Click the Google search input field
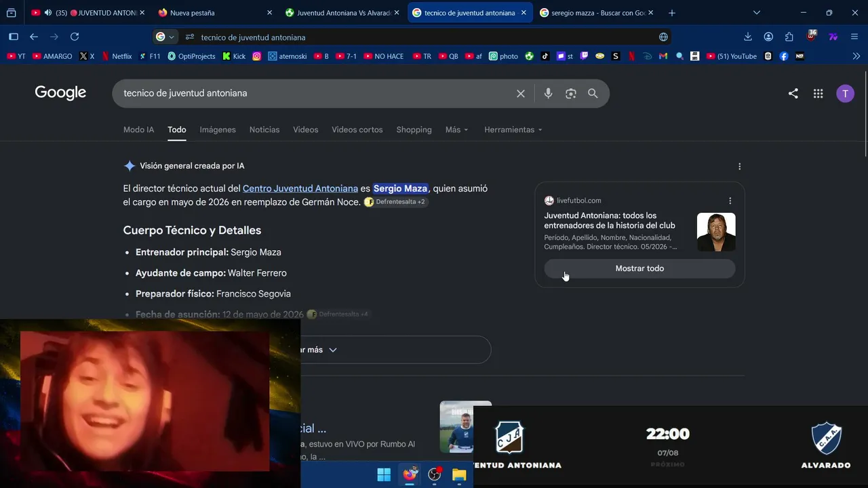Image resolution: width=868 pixels, height=488 pixels. pos(315,94)
